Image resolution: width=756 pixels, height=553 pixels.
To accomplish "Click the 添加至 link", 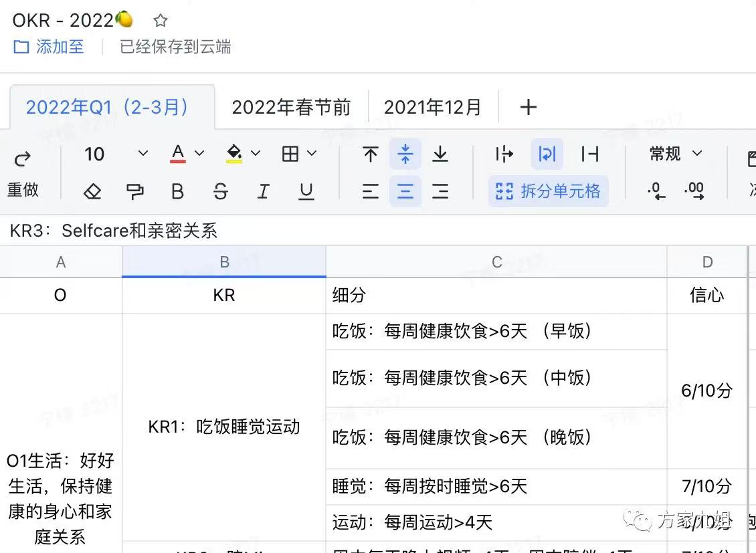I will click(50, 47).
